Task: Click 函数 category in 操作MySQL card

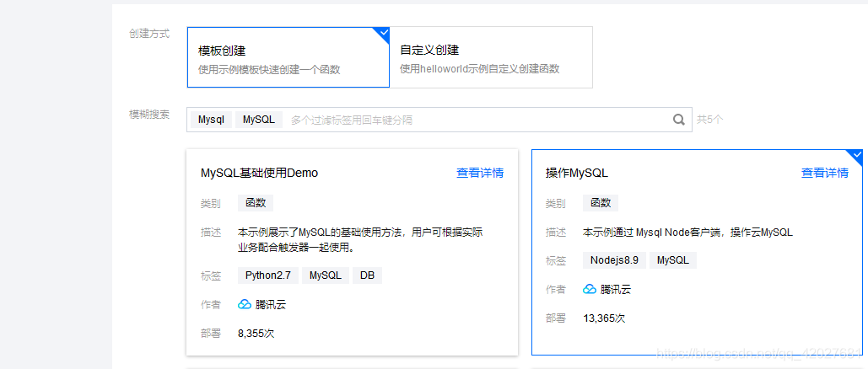Action: pos(601,203)
